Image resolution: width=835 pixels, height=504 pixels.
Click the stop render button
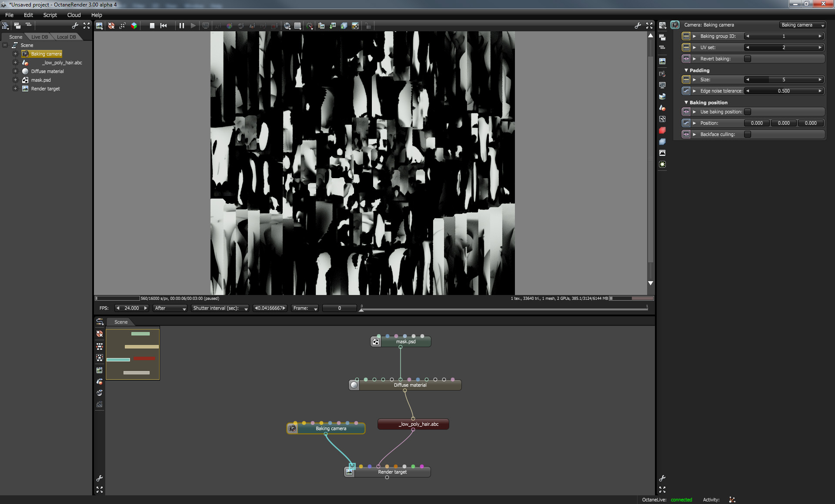152,26
